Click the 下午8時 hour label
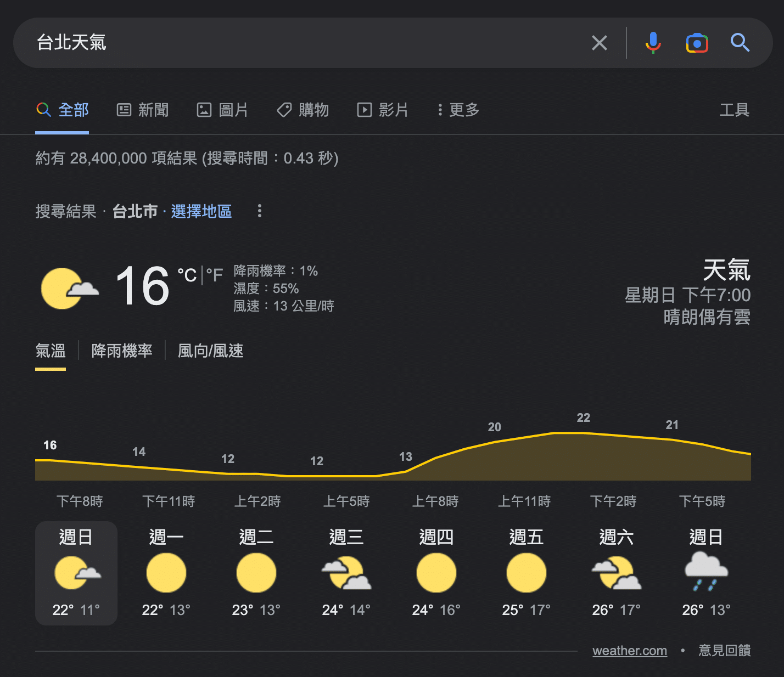 [80, 501]
